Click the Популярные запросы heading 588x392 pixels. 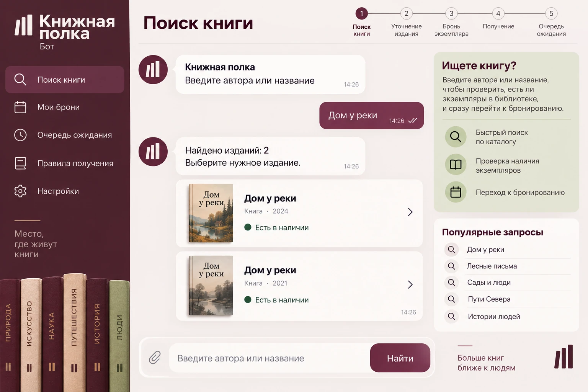(x=493, y=232)
